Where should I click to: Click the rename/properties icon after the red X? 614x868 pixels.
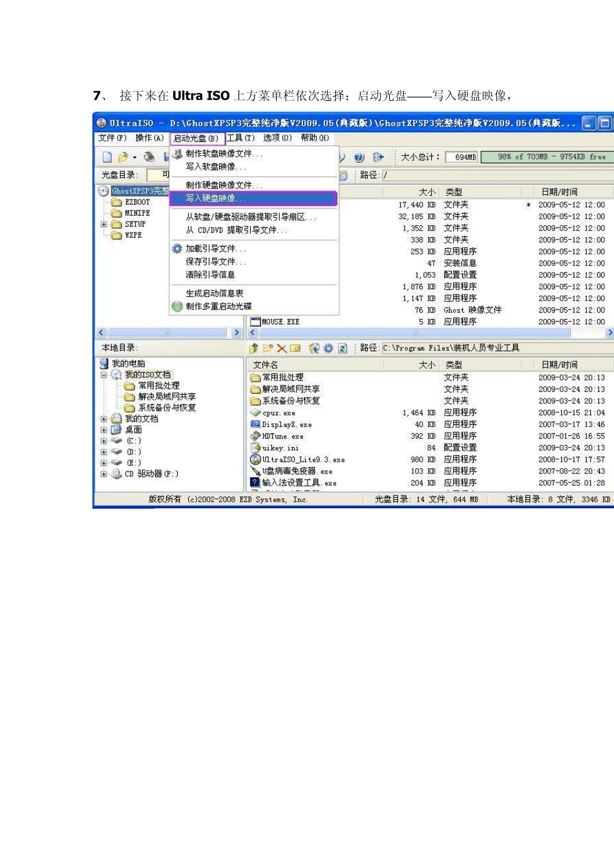tap(295, 348)
